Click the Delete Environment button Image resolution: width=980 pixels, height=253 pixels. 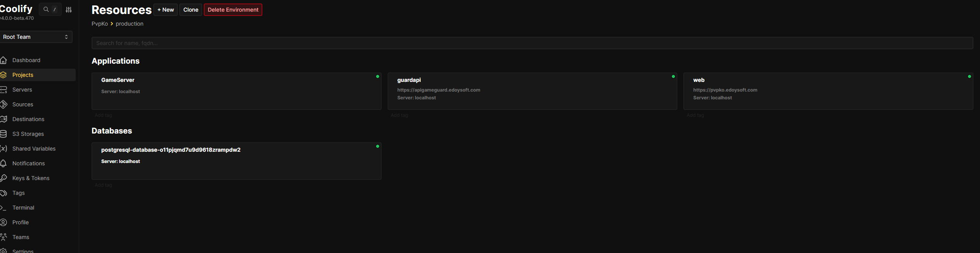coord(233,10)
